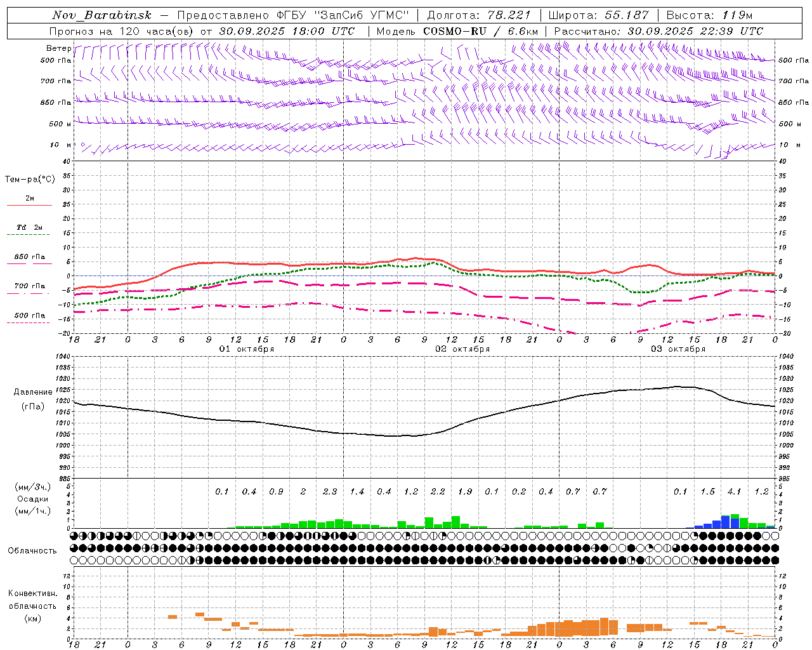Click the '03 октября' date label
This screenshot has height=650, width=812.
point(678,349)
